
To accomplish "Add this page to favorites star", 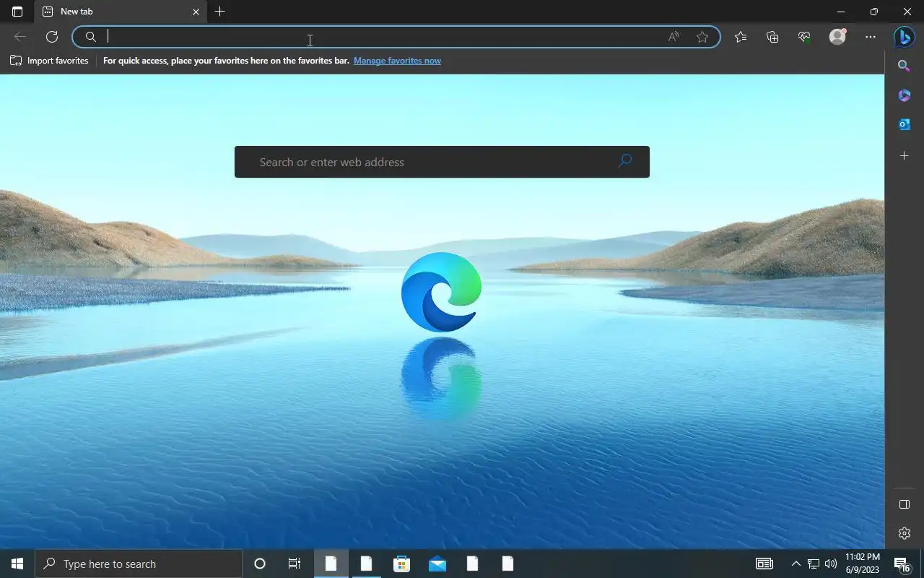I will [702, 37].
